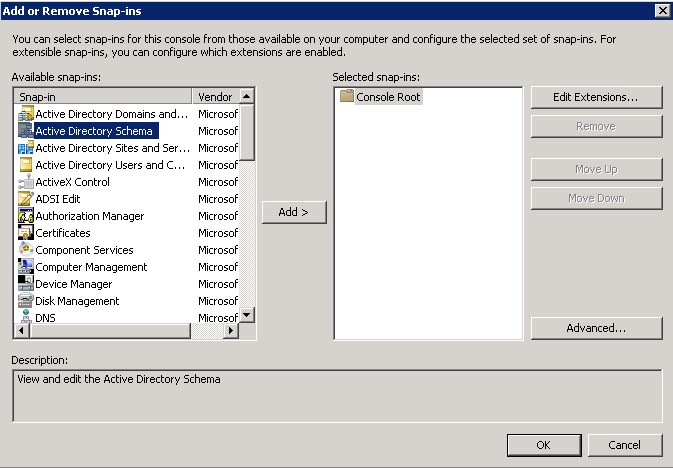Click the Active Directory Schema snap-in icon

tap(26, 131)
